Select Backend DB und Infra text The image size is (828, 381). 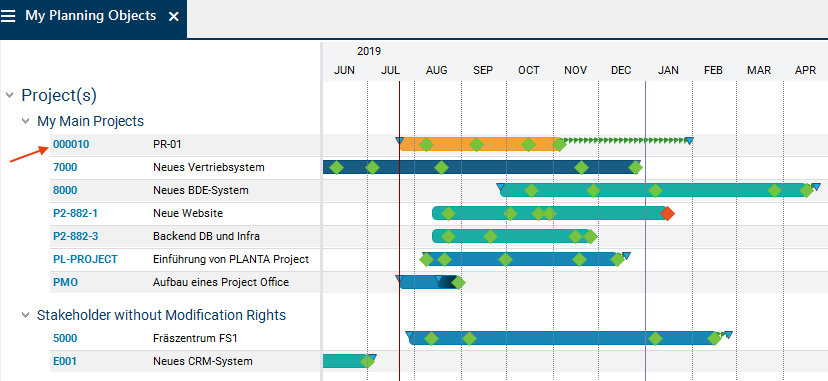tap(206, 236)
